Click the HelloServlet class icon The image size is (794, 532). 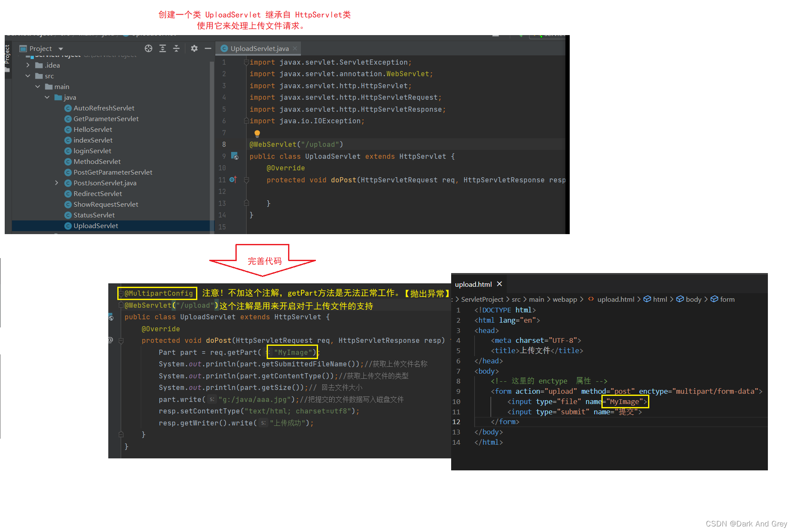(68, 130)
